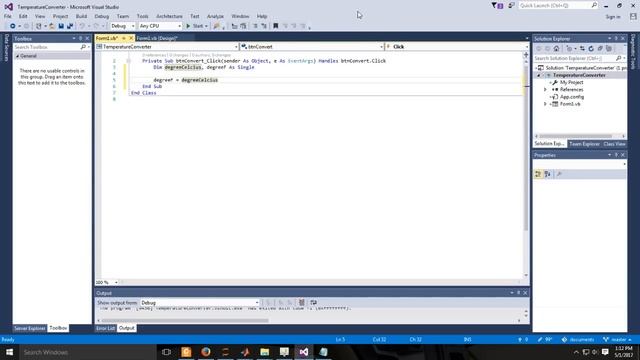Click the Save All toolbar icon
This screenshot has height=360, width=640.
[70, 26]
